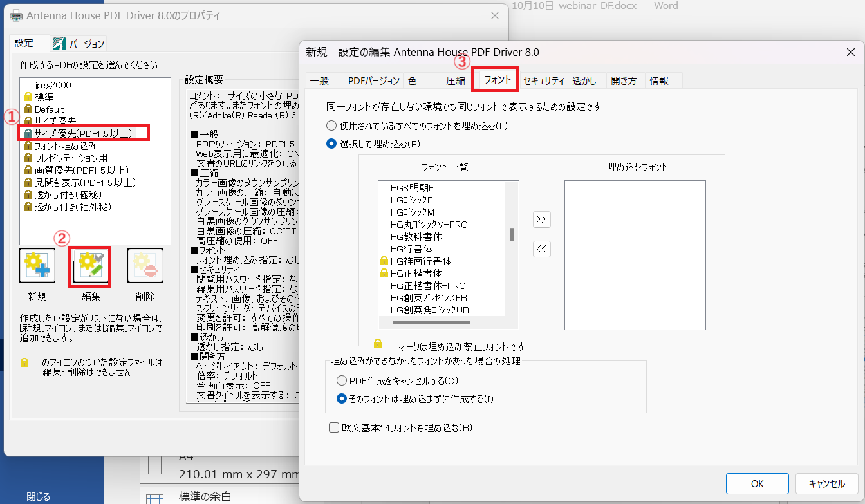Switch to the セキュリティ tab
Viewport: 865px width, 504px height.
pos(544,80)
